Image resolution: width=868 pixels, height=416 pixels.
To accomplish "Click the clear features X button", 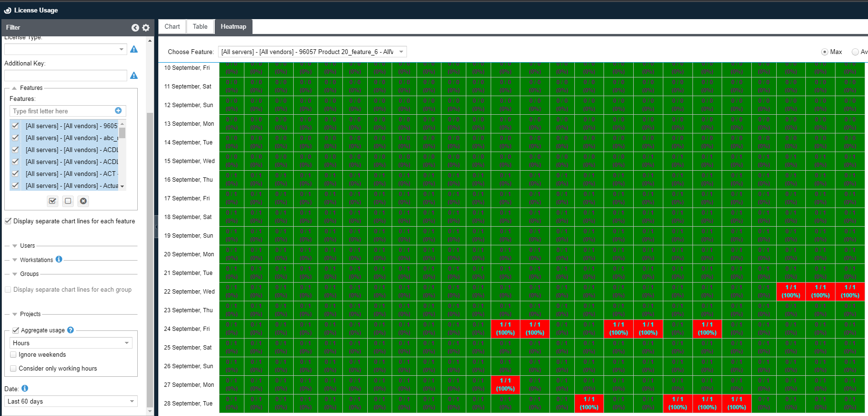I will [83, 201].
